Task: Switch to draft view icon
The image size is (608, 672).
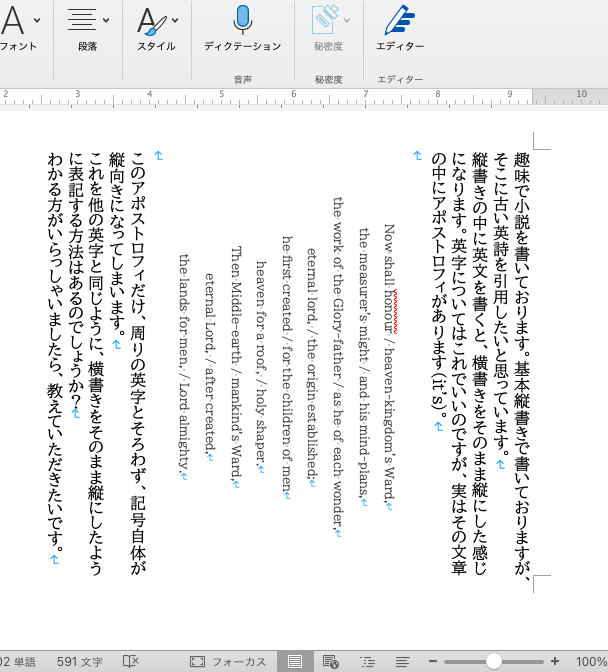Action: click(402, 662)
